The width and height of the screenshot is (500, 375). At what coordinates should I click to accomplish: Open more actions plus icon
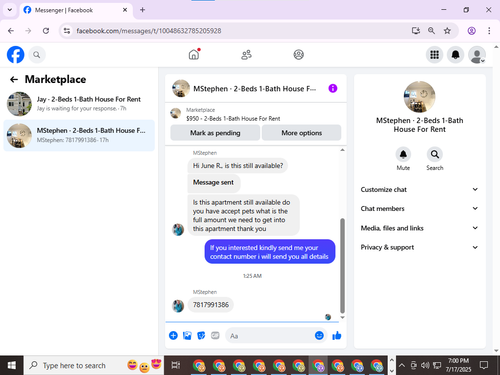point(173,335)
